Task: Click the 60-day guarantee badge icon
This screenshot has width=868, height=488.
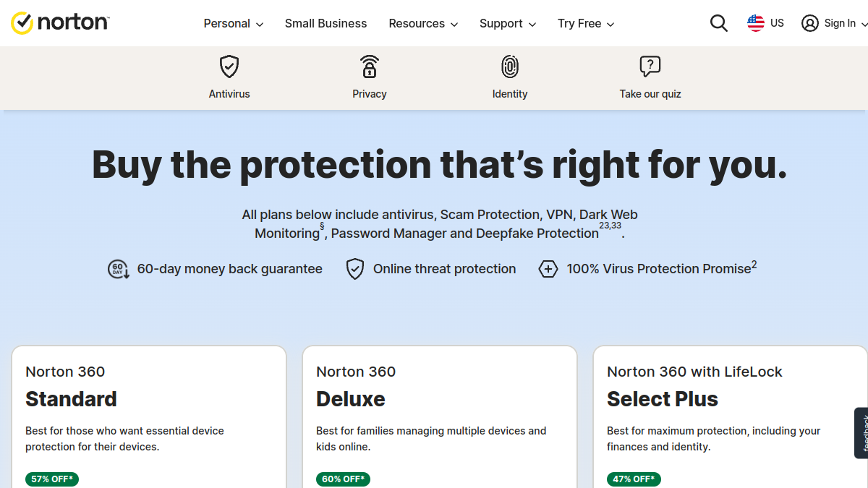Action: point(119,269)
